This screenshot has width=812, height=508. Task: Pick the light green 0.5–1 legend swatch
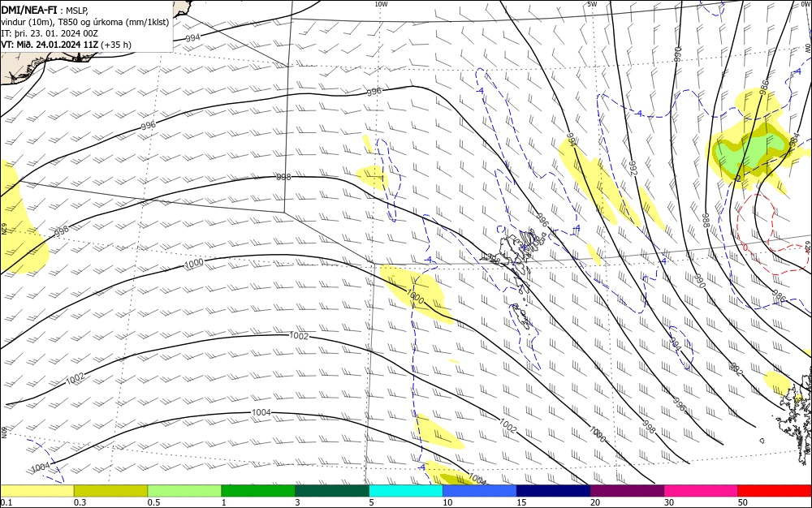point(184,491)
